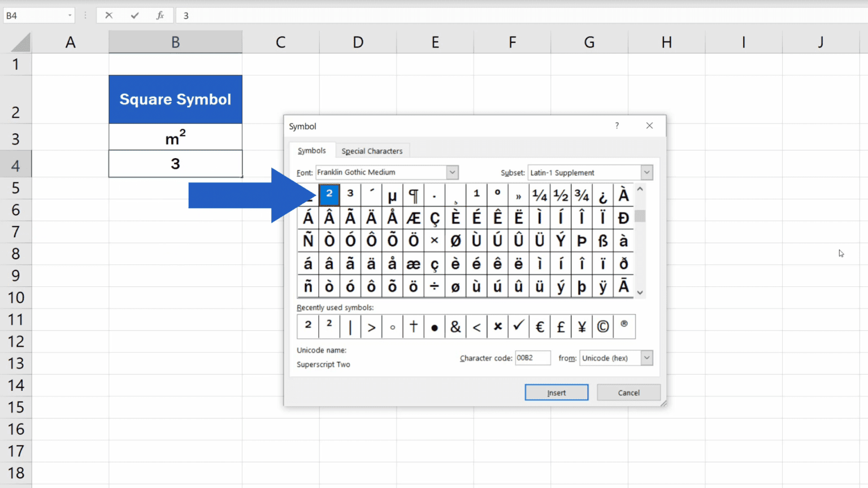Open the Name Box dropdown arrow
The height and width of the screenshot is (488, 868).
pos(71,15)
